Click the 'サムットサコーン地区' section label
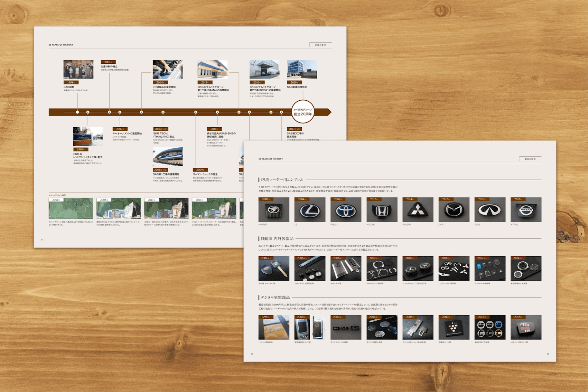Screen dimensions: 588x392 point(57,195)
